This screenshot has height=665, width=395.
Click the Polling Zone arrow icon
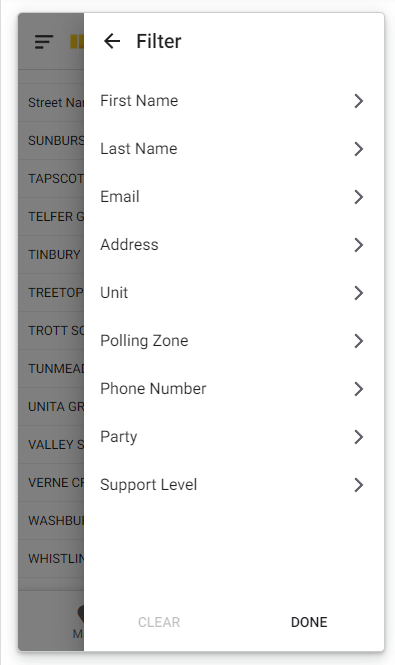click(x=359, y=341)
